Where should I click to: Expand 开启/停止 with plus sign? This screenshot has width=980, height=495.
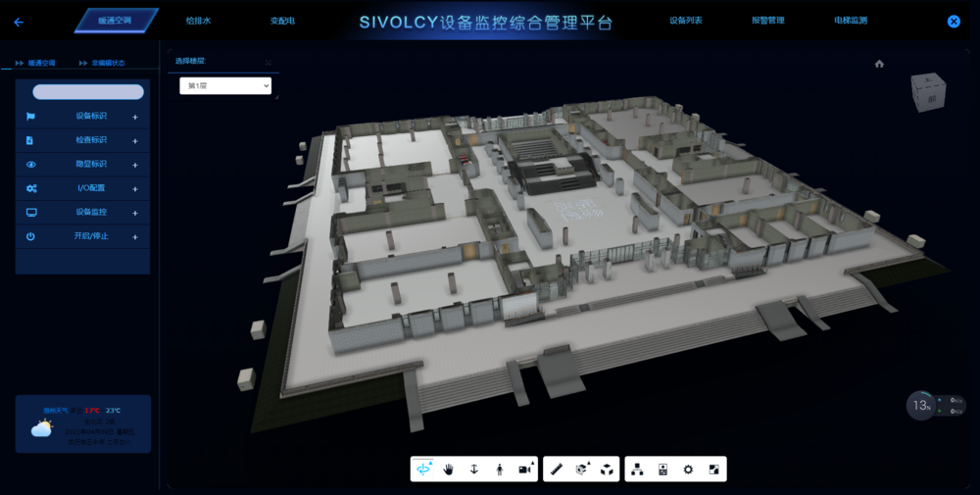(x=135, y=237)
